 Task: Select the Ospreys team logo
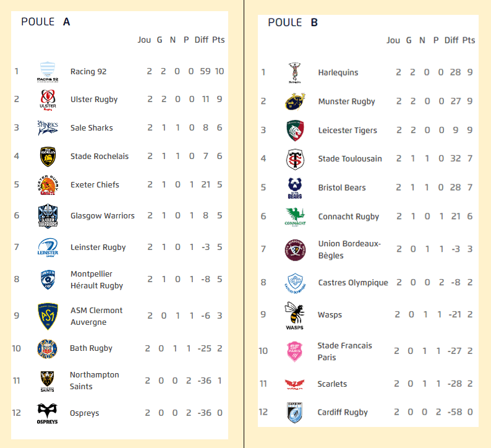point(48,413)
